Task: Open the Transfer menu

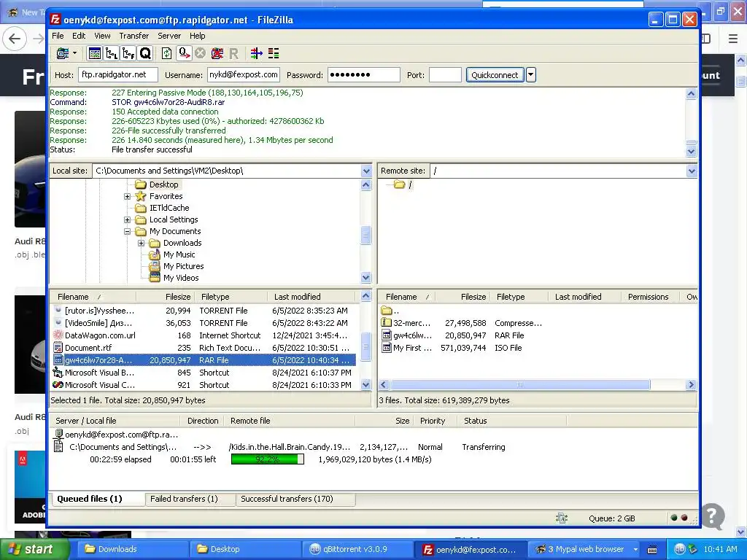Action: 134,36
